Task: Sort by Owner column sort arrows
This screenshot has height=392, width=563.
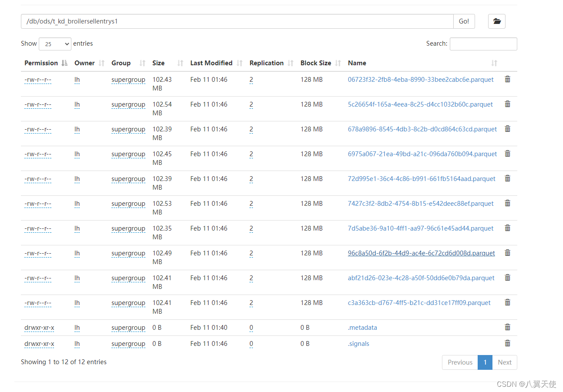Action: tap(101, 63)
